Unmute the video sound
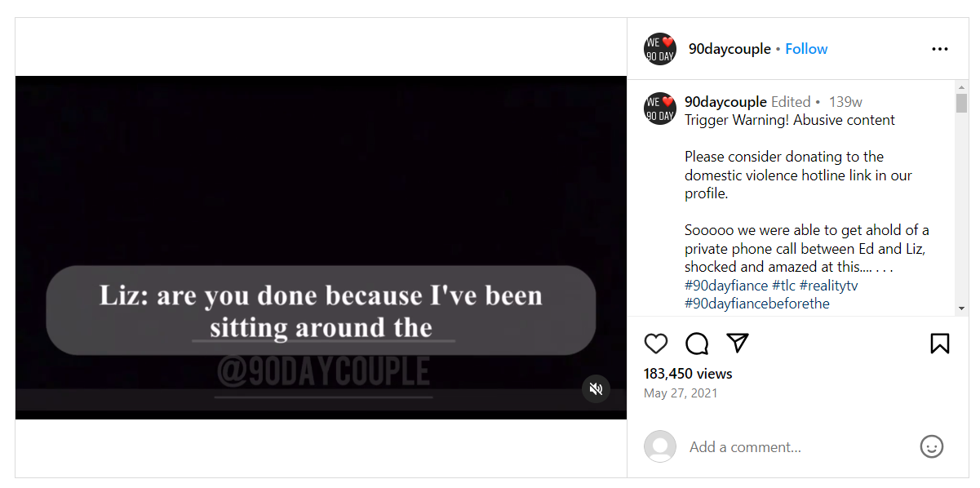980x488 pixels. [596, 388]
